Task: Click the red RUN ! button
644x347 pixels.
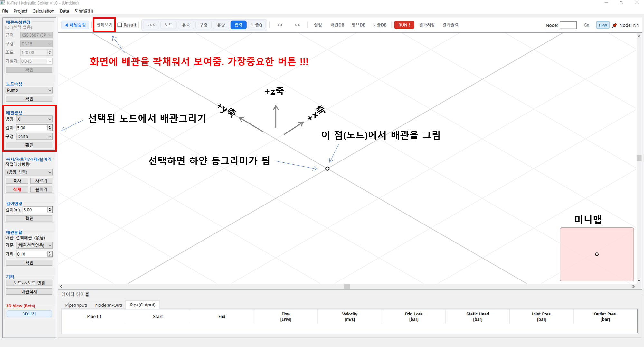Action: tap(404, 25)
